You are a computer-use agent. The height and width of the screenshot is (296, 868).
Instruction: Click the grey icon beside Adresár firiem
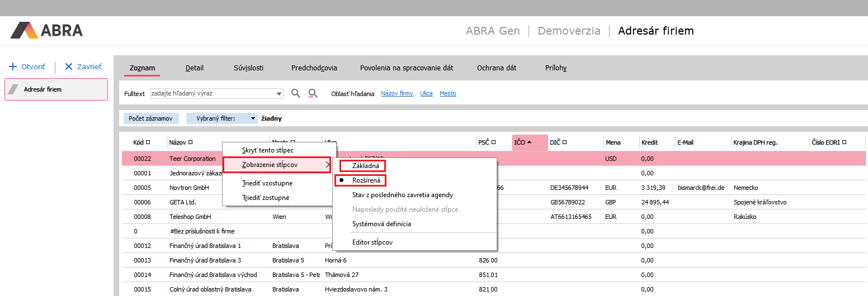tap(14, 89)
